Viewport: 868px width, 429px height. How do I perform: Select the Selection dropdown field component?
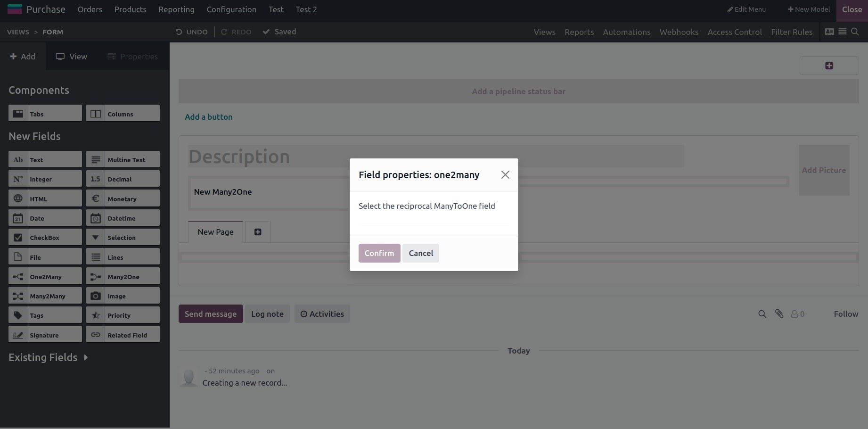(x=123, y=238)
